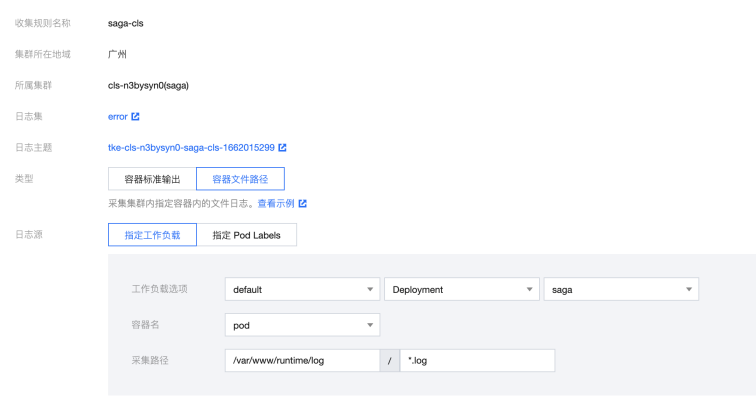Click dropdown arrow icon of Deployment selector
The image size is (756, 411).
tap(529, 289)
